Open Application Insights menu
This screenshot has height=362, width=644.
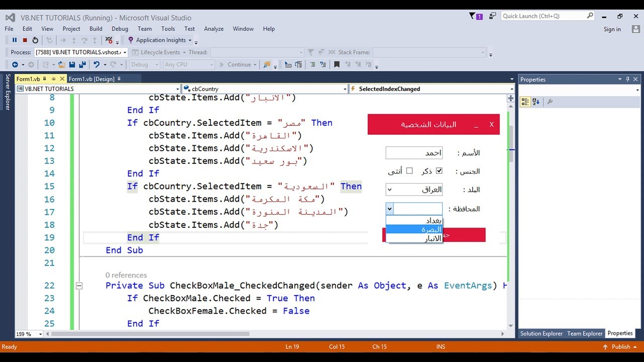click(x=160, y=40)
